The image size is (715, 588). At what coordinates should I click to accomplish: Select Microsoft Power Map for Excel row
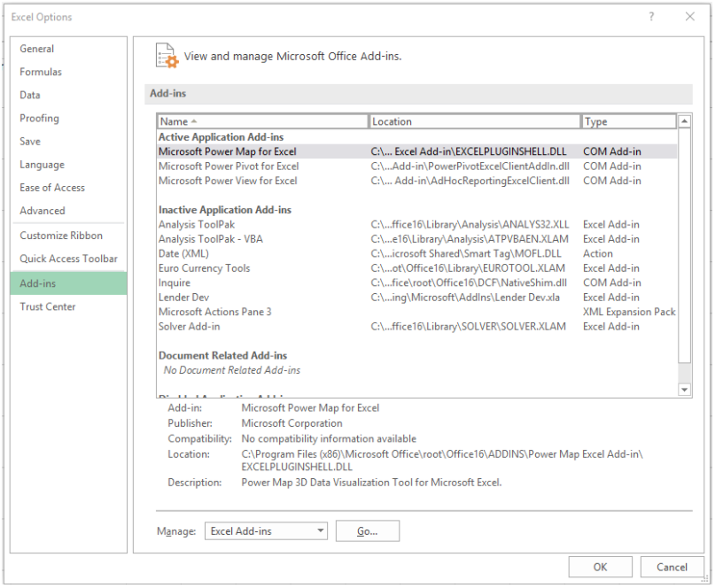coord(416,151)
